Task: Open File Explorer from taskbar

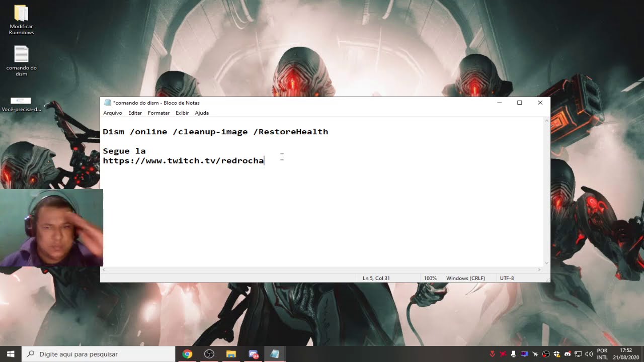Action: pyautogui.click(x=231, y=354)
